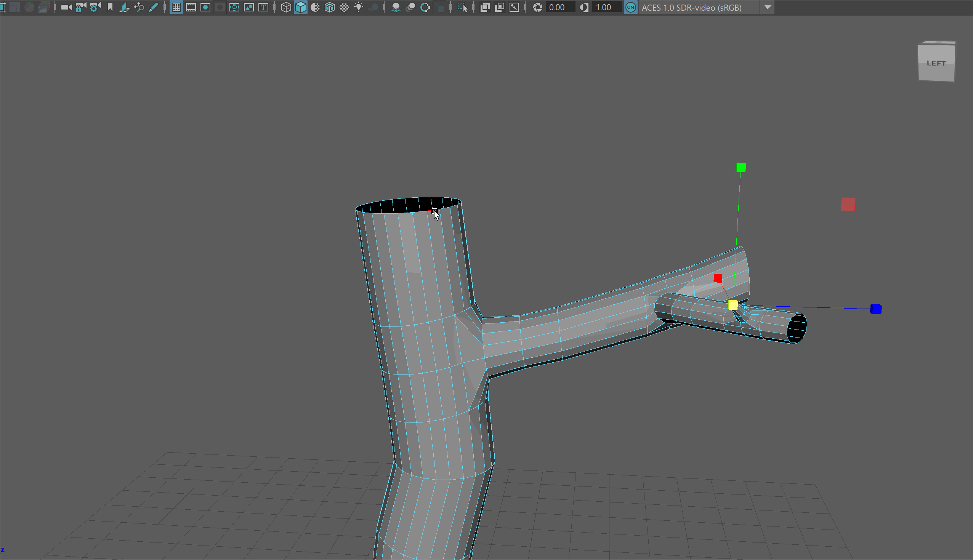Toggle the film gate display

tap(191, 7)
